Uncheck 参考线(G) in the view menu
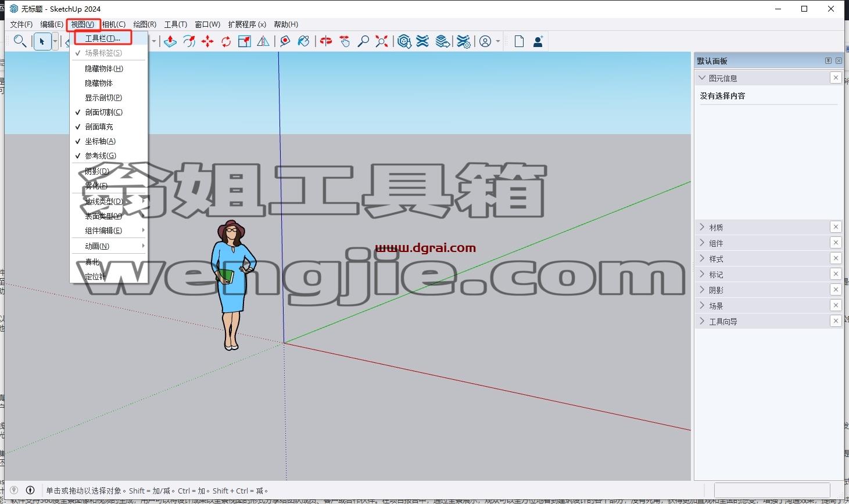This screenshot has width=849, height=504. [x=109, y=156]
